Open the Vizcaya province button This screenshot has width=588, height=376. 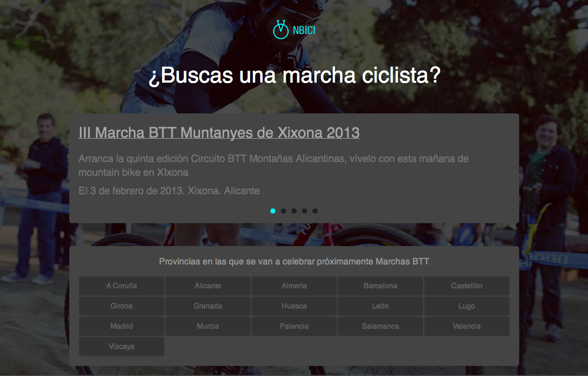coord(122,347)
